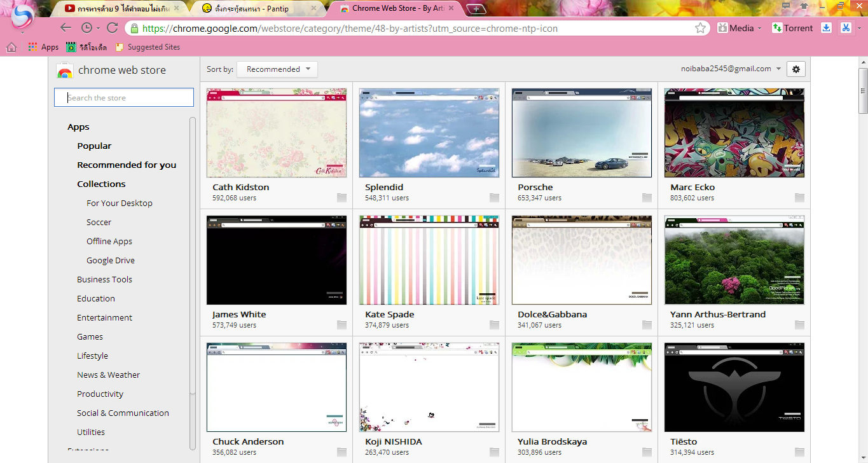Click the browser back arrow
This screenshot has height=463, width=868.
click(65, 28)
